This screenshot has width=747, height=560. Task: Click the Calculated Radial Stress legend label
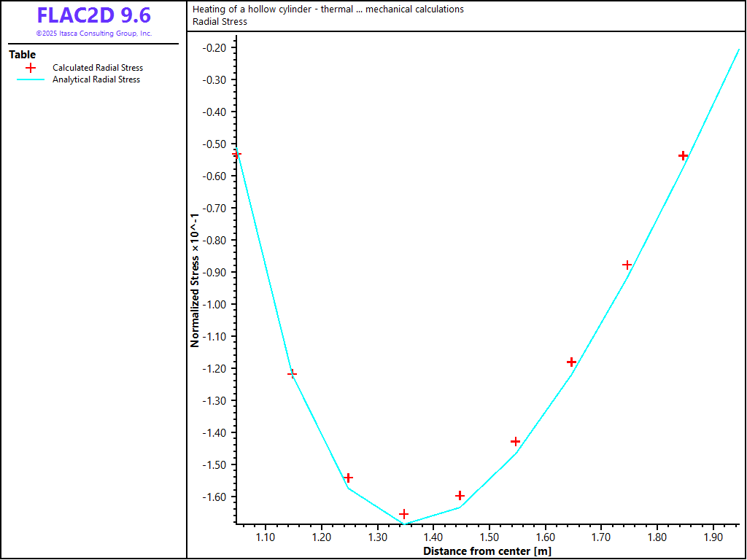tap(97, 68)
